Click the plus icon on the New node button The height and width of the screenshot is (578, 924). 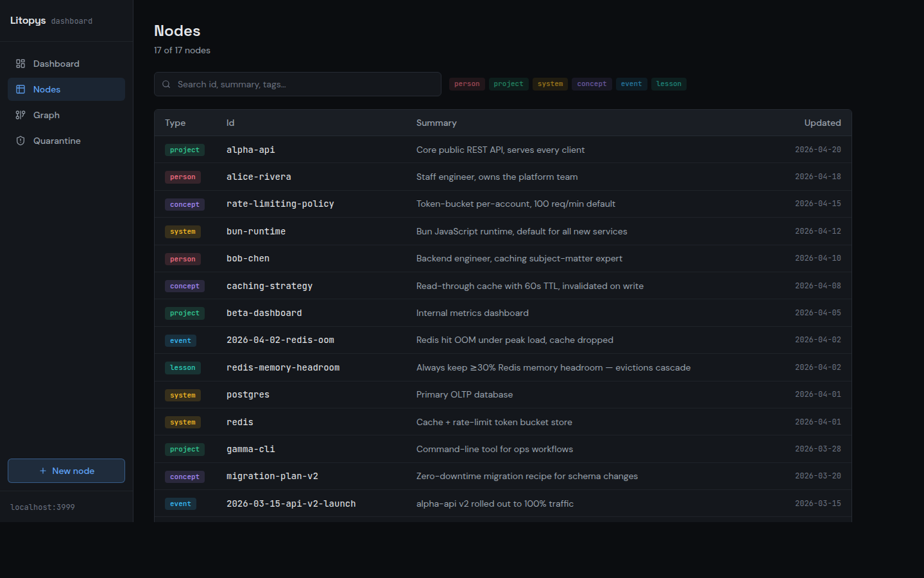[44, 471]
